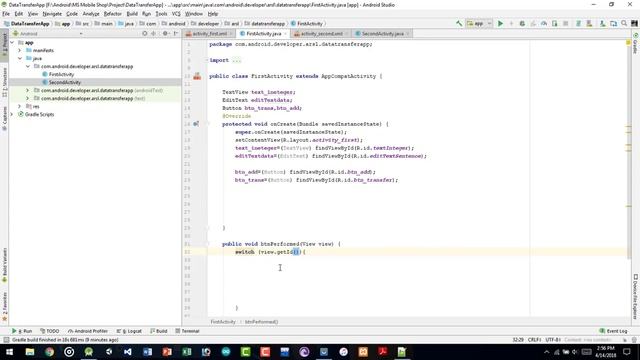Expand the test package arrow
Image resolution: width=640 pixels, height=360 pixels.
28,98
